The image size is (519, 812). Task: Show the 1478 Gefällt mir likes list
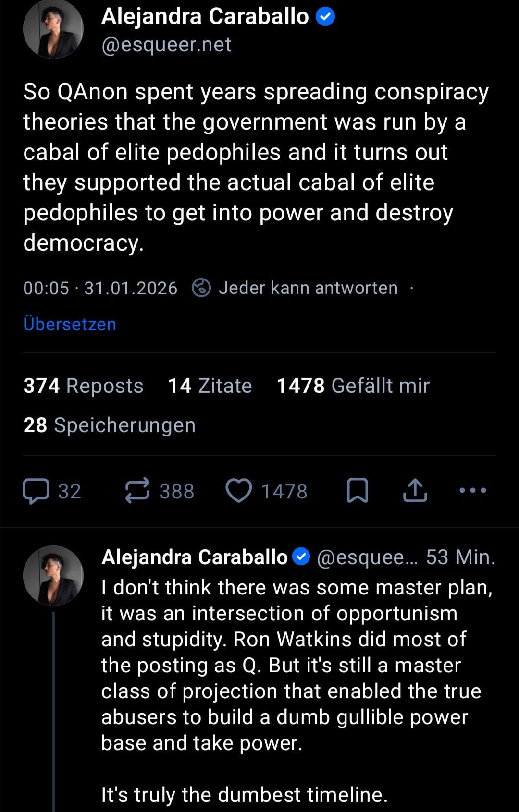coord(353,386)
